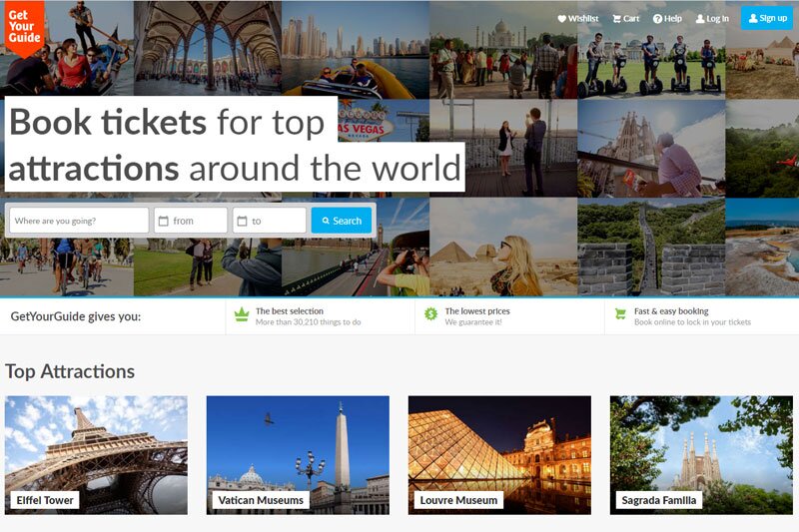Click 'We guarantee it!' text
Screen dimensions: 799x532
473,322
